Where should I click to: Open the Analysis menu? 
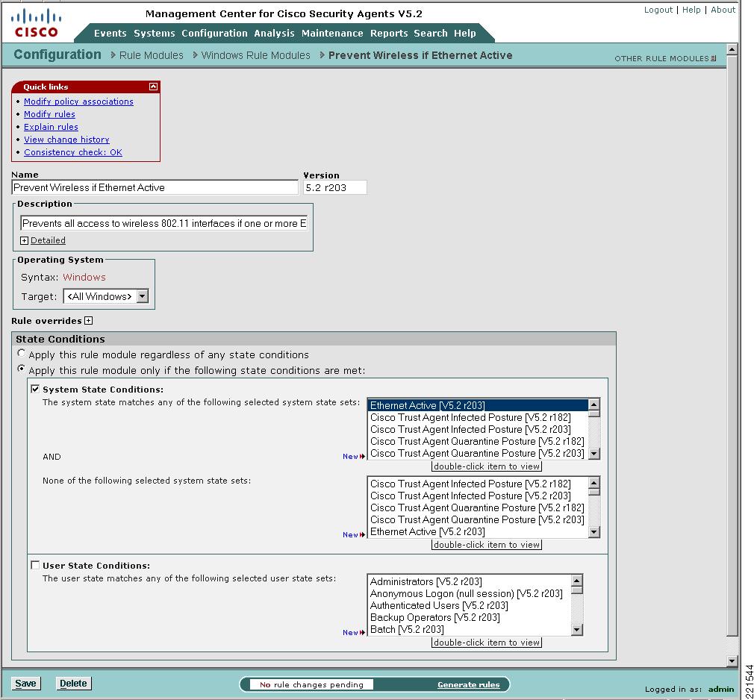274,33
